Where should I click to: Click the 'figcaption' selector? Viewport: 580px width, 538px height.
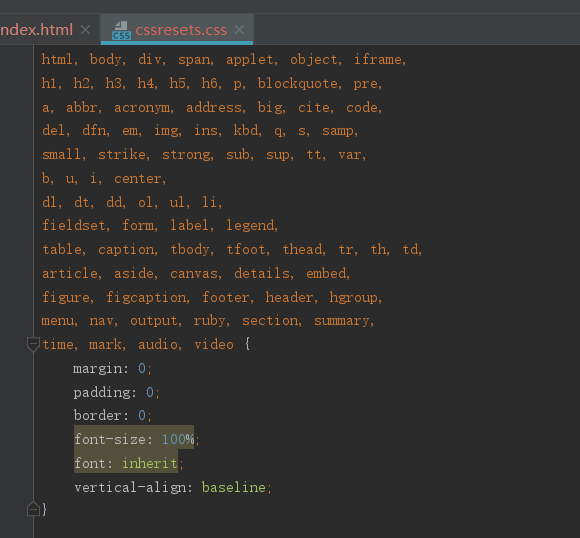146,297
